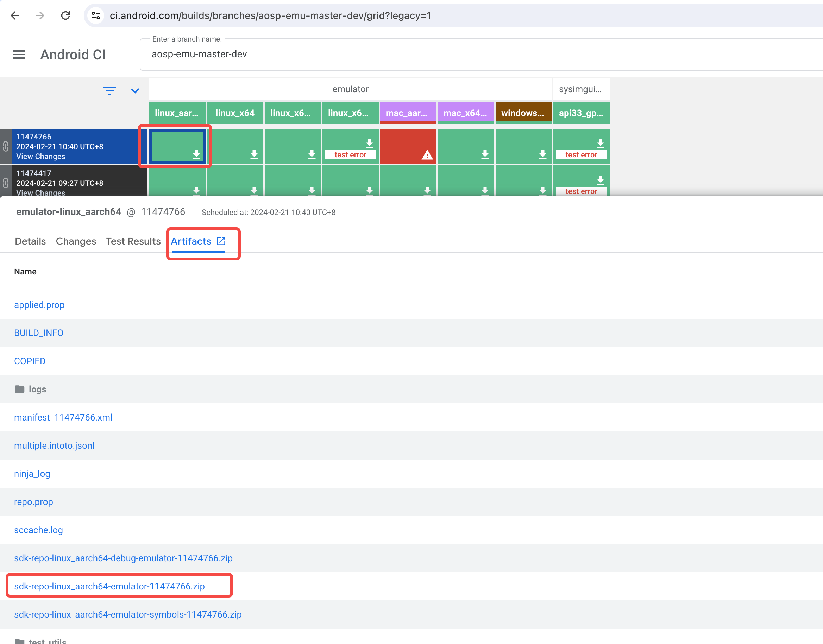Open ninja_log artifact

[32, 474]
